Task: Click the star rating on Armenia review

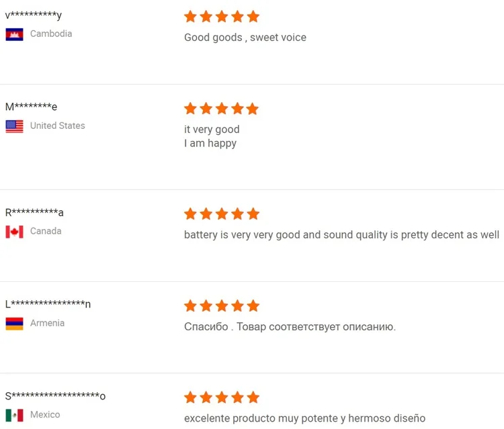Action: tap(221, 306)
